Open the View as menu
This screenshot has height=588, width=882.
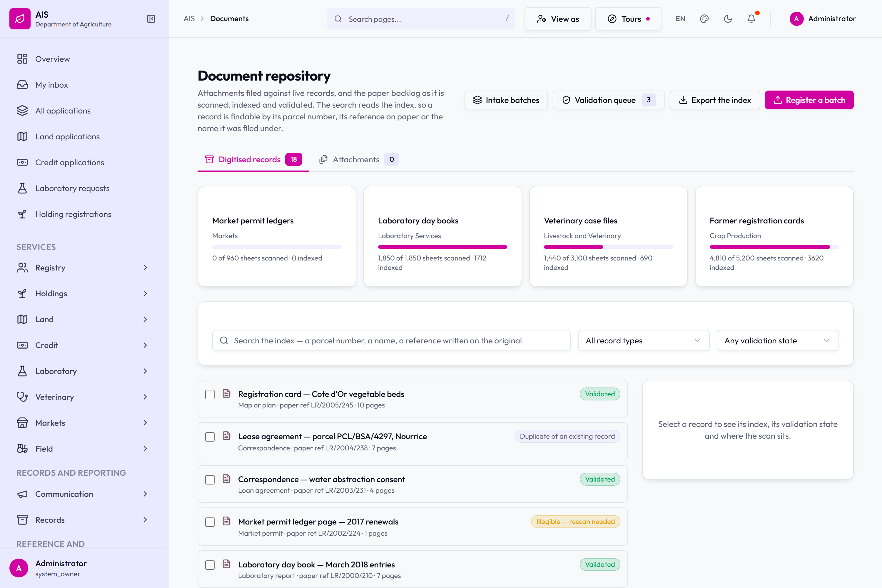click(x=558, y=19)
